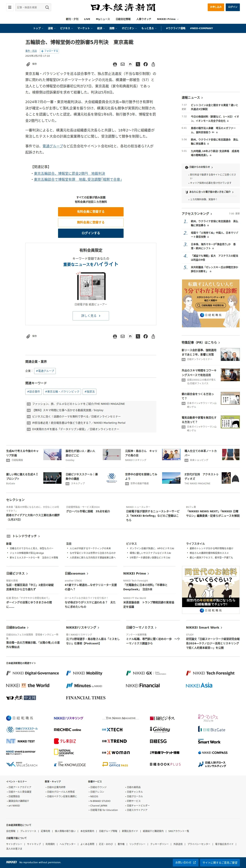Image resolution: width=246 pixels, height=868 pixels.
Task: Open 速報ニュース section heading link
Action: tap(192, 98)
